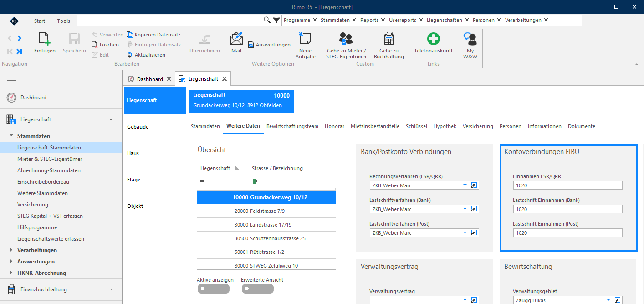Select row 20000 Feldstrasse 7/9

click(x=266, y=211)
